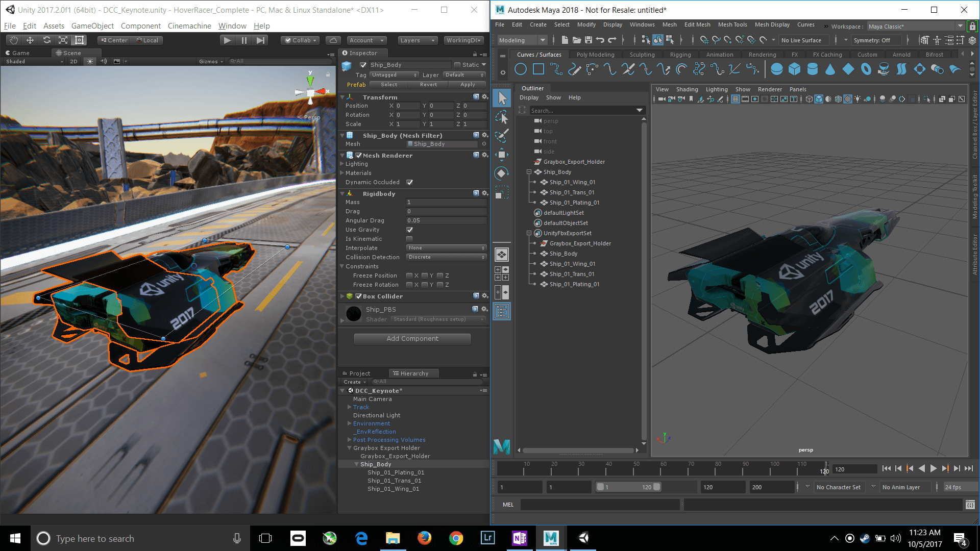Viewport: 980px width, 551px height.
Task: Select Collision Detection Discrete dropdown
Action: 445,256
